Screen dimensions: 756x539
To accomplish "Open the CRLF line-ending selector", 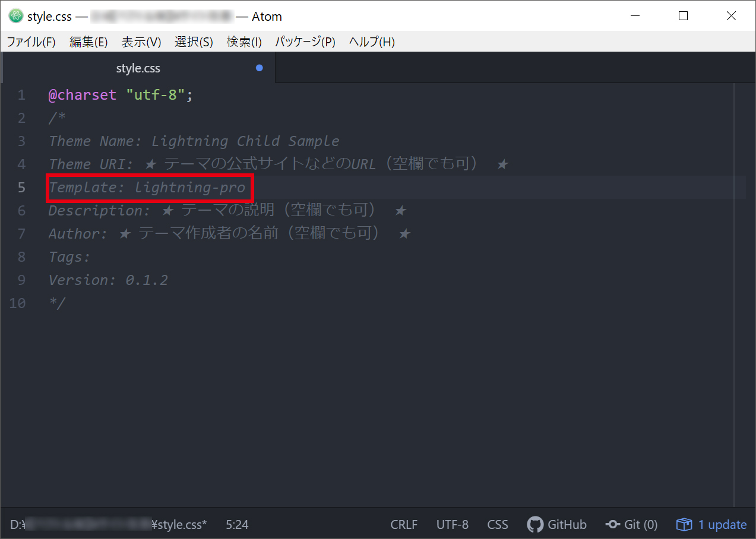I will pos(403,524).
